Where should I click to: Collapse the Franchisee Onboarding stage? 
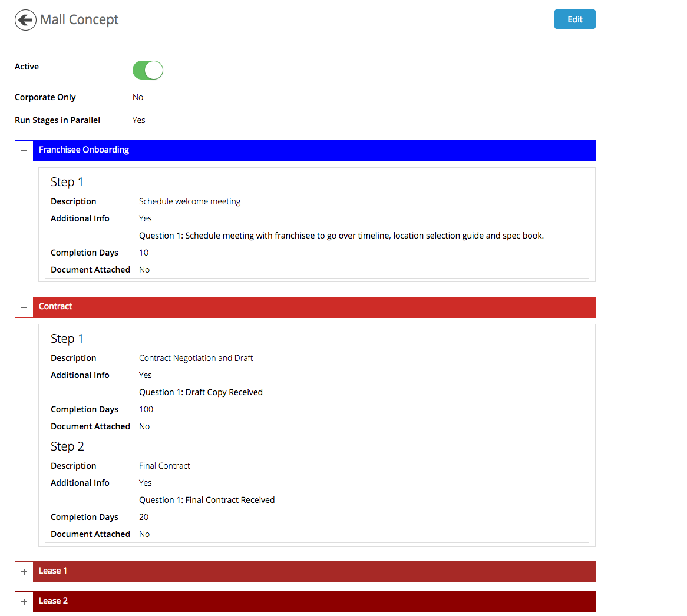pos(24,151)
